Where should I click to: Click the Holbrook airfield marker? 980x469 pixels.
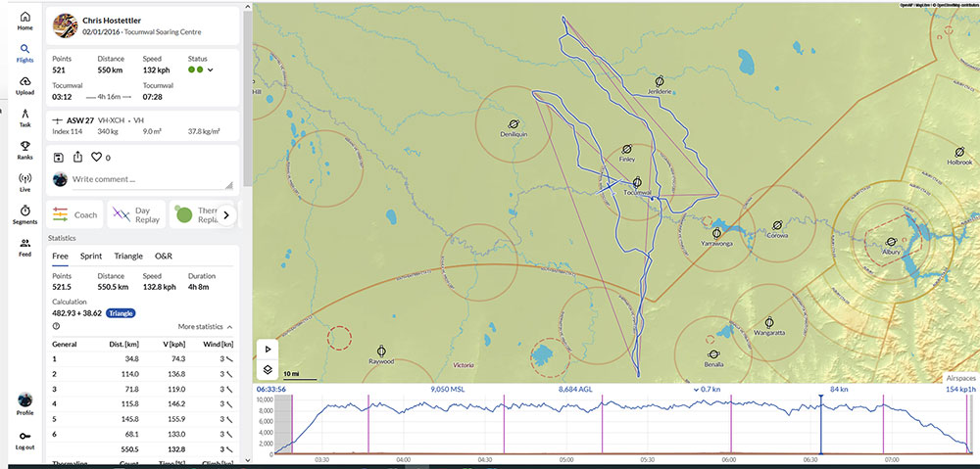[x=959, y=152]
